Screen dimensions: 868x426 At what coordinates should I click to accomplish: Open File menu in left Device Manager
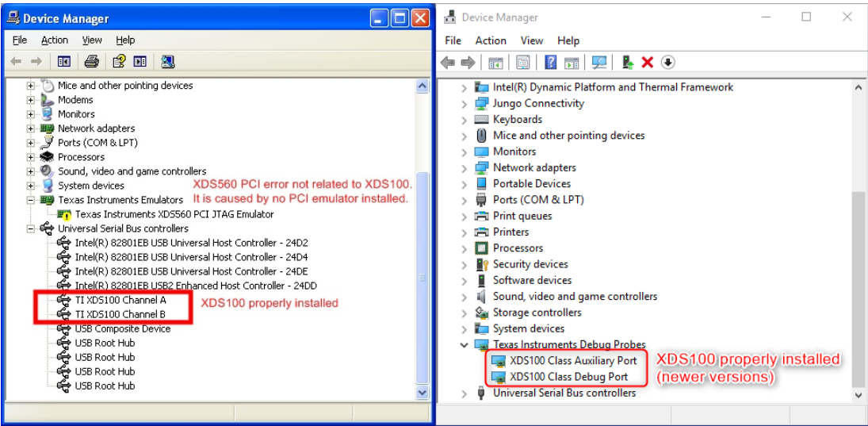point(19,40)
